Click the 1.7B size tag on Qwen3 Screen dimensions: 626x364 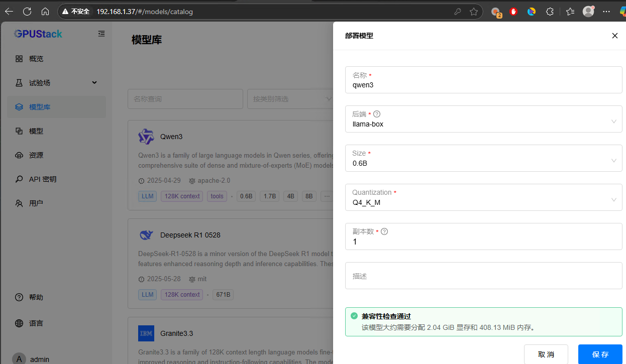tap(270, 196)
